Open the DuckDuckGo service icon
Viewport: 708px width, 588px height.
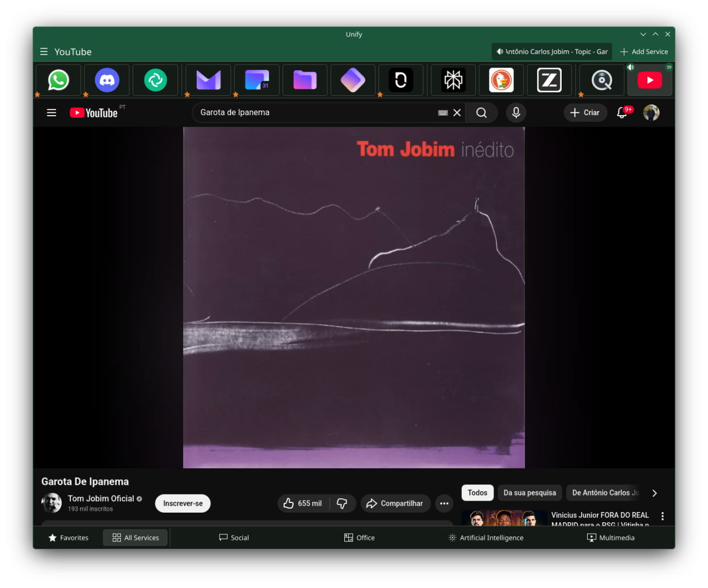click(501, 80)
